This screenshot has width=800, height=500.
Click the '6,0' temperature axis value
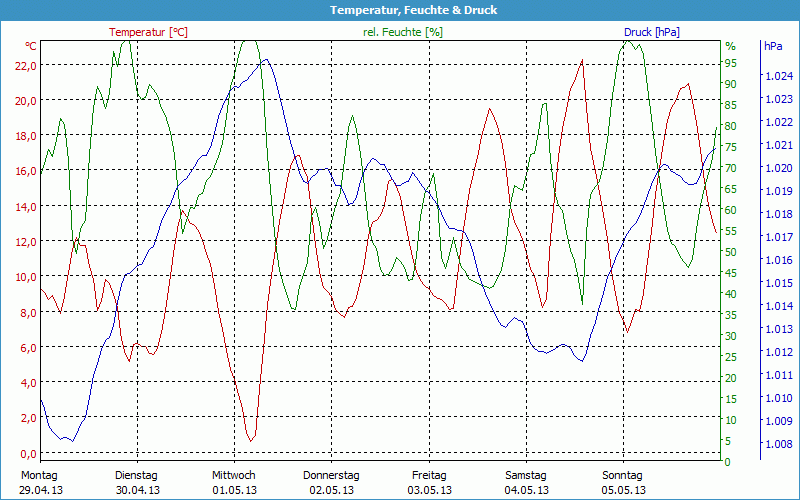click(29, 348)
